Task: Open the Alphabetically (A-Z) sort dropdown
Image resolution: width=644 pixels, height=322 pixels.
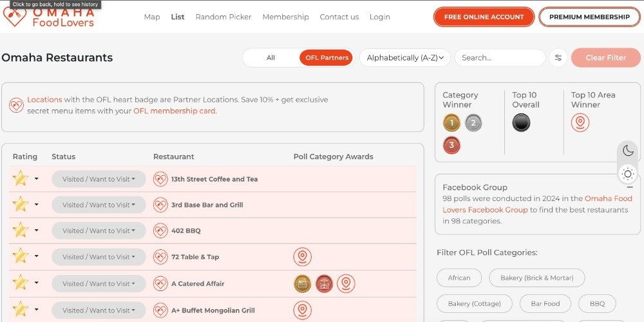Action: [405, 58]
